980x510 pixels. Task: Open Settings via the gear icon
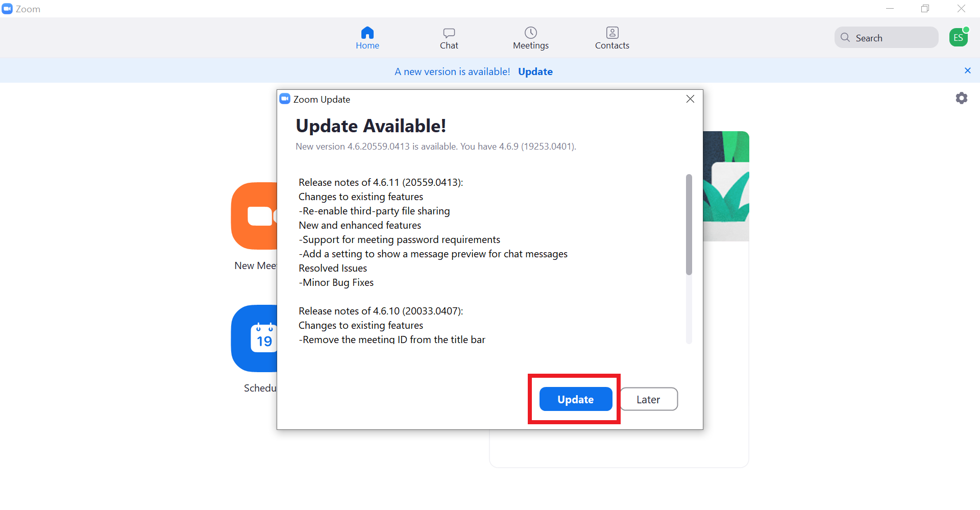point(962,98)
